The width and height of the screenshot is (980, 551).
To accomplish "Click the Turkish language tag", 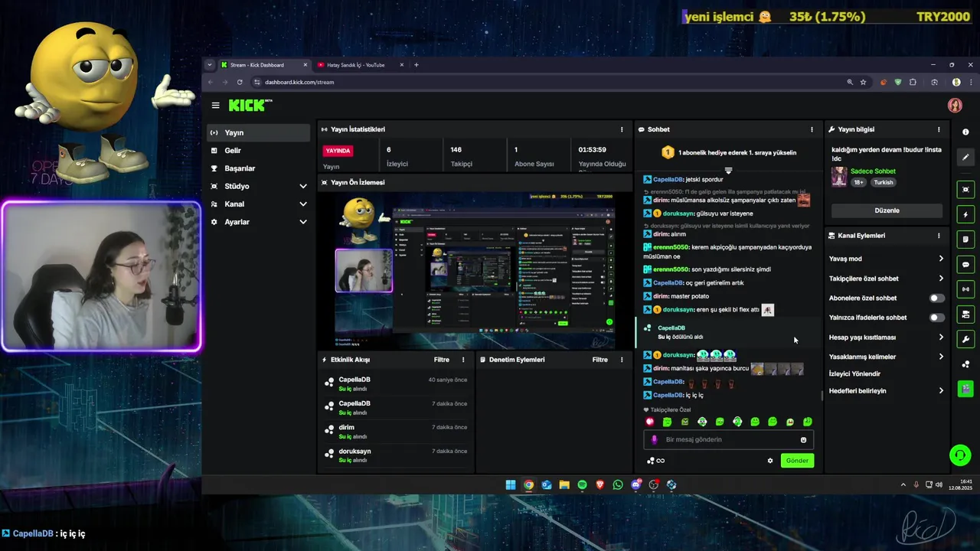I will point(884,183).
